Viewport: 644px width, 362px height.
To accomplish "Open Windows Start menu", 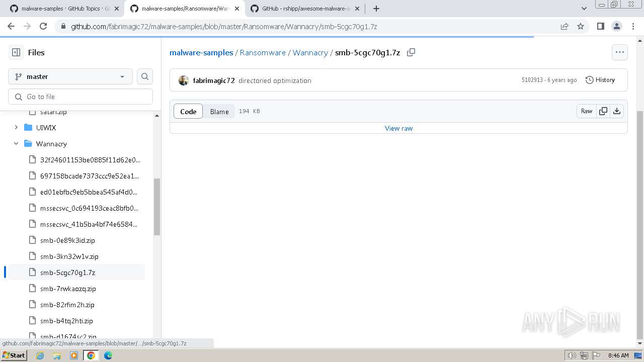I will [14, 355].
